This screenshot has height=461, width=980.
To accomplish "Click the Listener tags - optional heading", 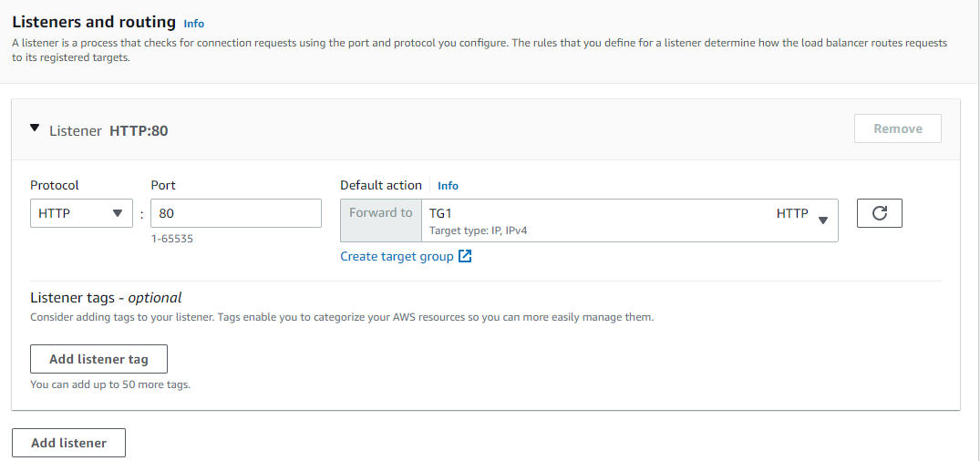I will (x=106, y=297).
